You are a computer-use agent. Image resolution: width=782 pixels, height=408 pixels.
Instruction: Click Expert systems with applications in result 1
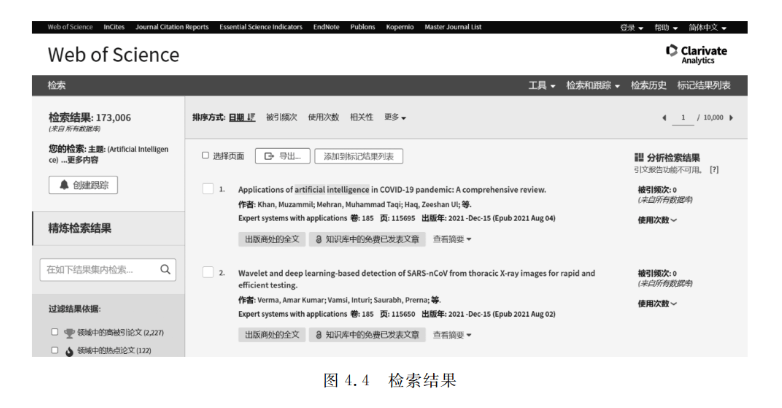(x=292, y=218)
